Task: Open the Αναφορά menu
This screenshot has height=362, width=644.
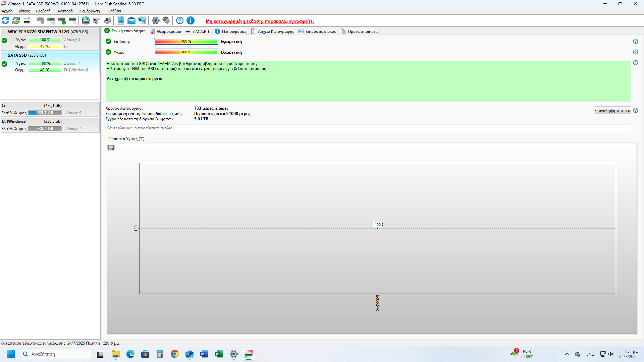Action: tap(65, 11)
